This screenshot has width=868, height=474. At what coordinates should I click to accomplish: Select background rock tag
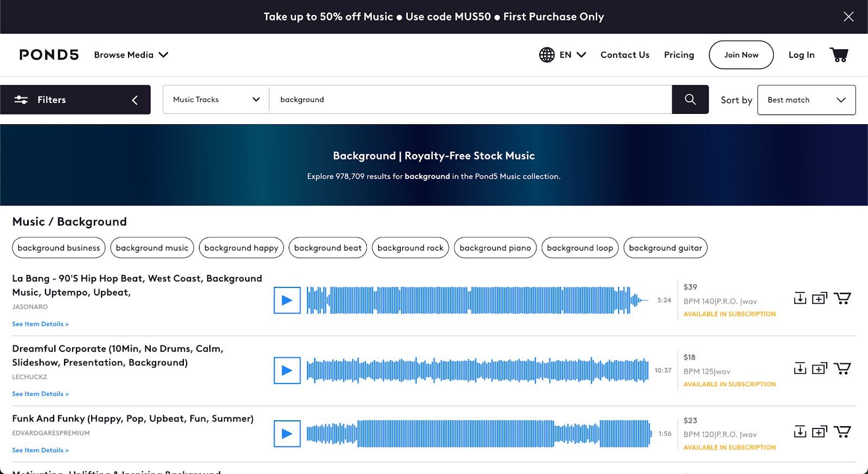pyautogui.click(x=411, y=248)
